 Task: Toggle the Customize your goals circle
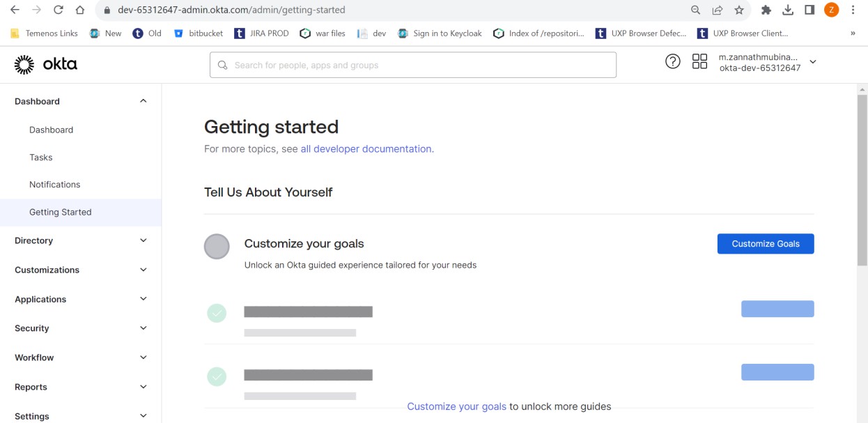pos(217,247)
